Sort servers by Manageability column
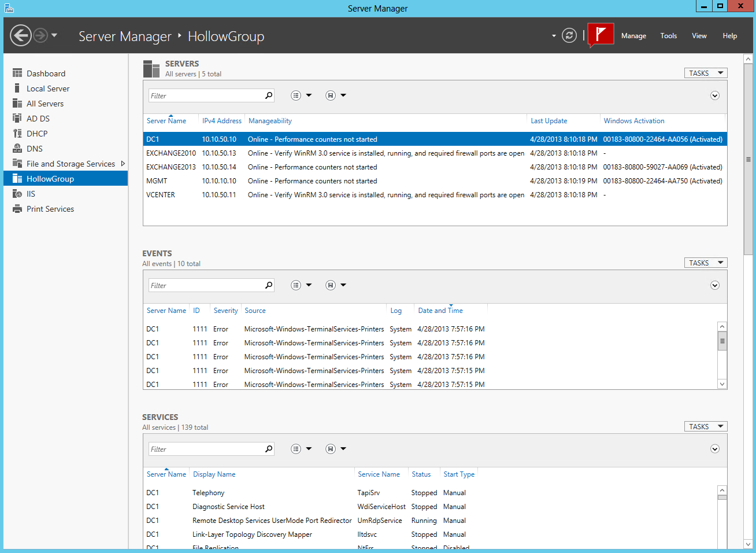The height and width of the screenshot is (553, 756). [270, 121]
